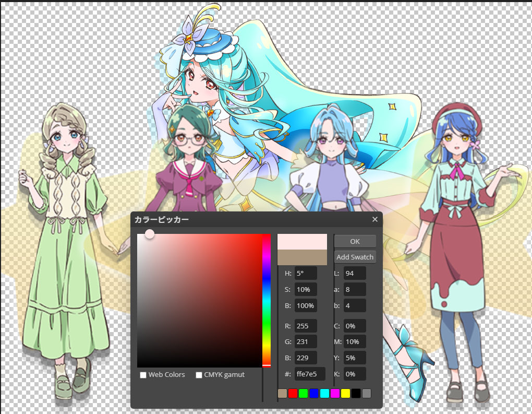Image resolution: width=532 pixels, height=414 pixels.
Task: Pick the black preset swatch
Action: 356,393
